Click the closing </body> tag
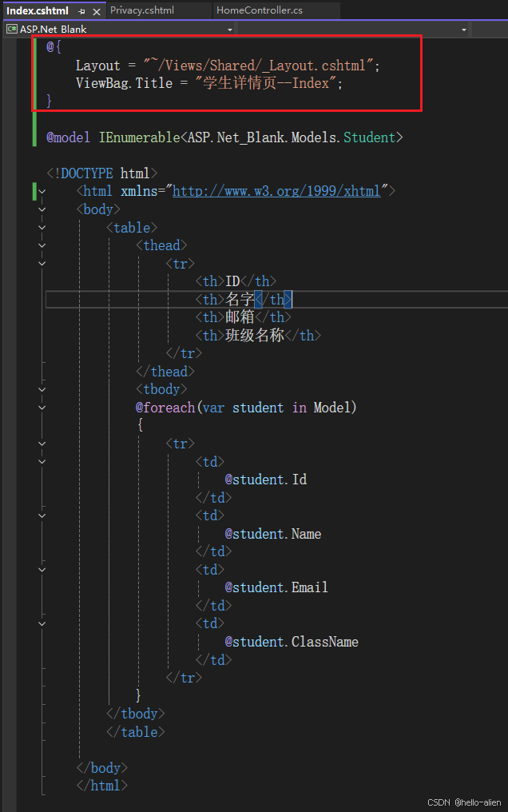 [x=102, y=767]
